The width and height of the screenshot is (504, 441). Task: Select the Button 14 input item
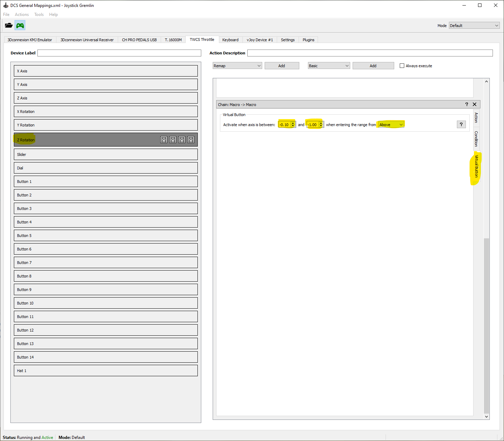[106, 357]
